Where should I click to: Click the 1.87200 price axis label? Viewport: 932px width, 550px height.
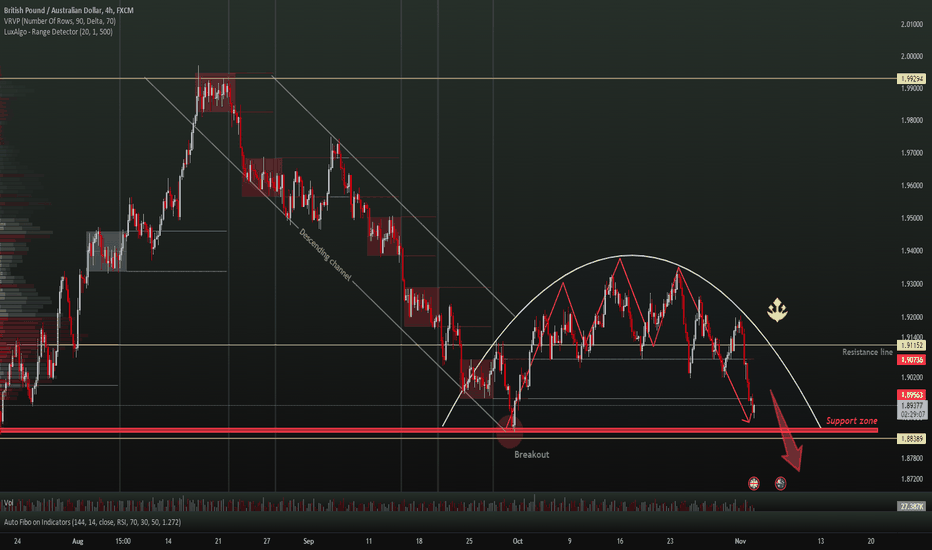tap(912, 479)
